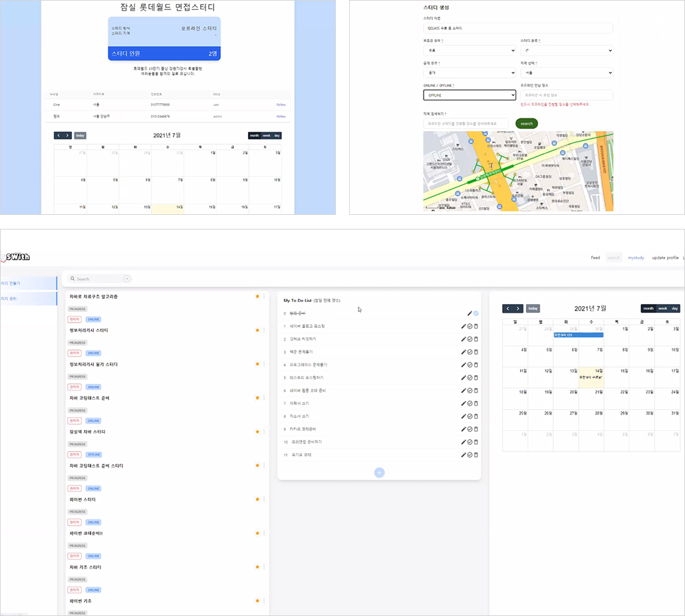Switch the bottom calendar to week view
The width and height of the screenshot is (685, 616).
tap(662, 309)
